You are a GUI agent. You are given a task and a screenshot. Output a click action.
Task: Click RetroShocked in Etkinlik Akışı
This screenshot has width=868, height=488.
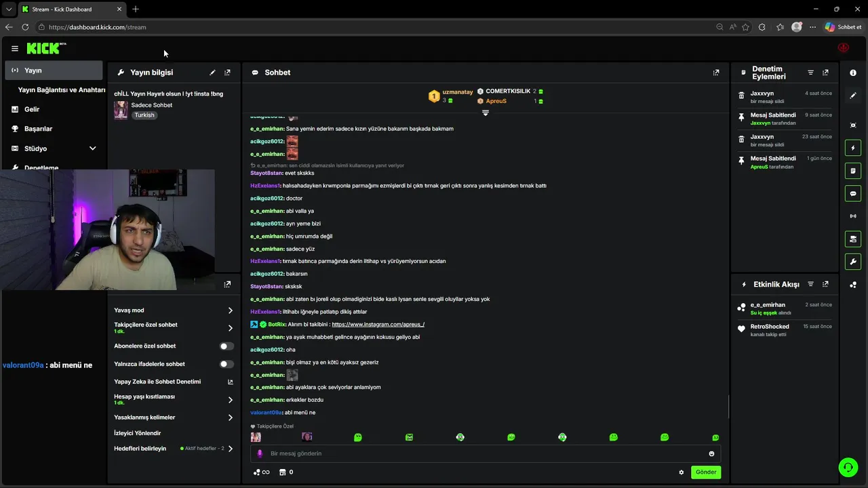[x=770, y=327]
